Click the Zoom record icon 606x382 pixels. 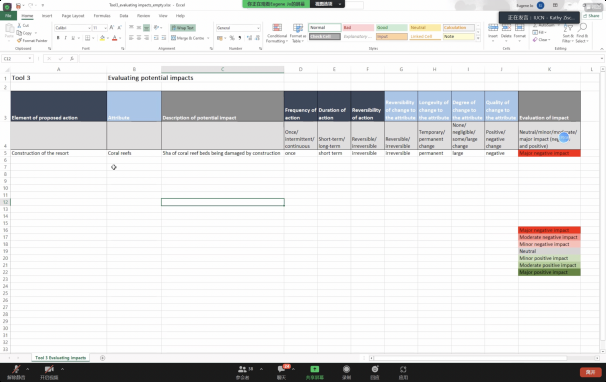tap(346, 369)
